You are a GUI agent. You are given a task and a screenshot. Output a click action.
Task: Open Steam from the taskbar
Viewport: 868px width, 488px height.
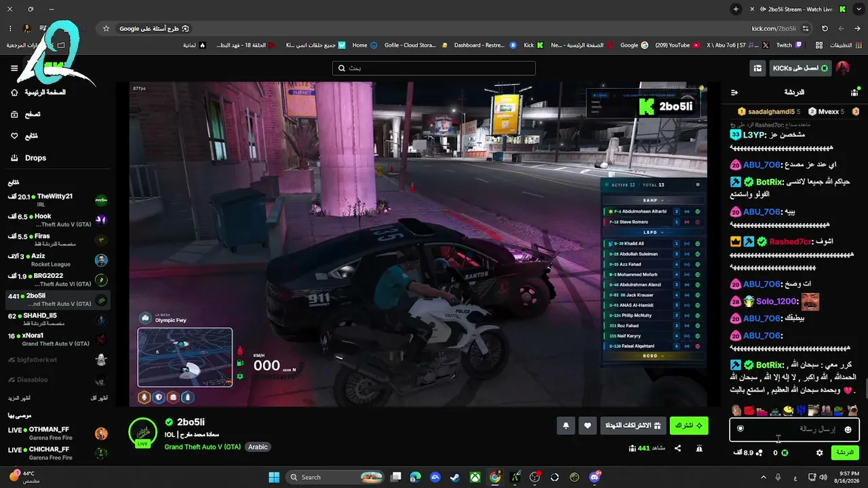456,477
